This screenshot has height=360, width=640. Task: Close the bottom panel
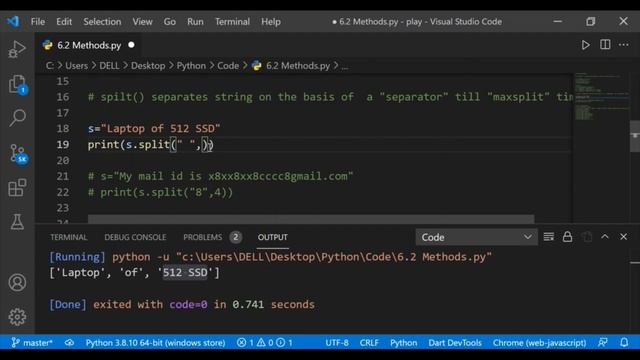pos(623,237)
